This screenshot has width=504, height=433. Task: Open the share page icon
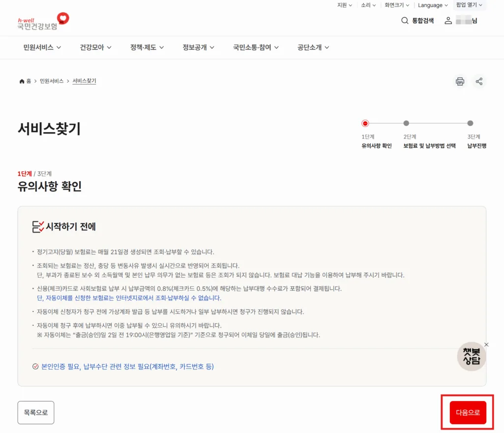click(x=479, y=81)
